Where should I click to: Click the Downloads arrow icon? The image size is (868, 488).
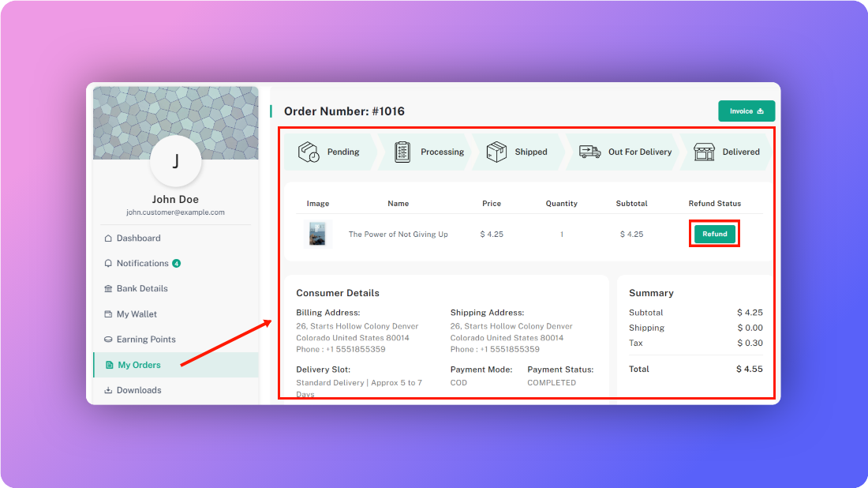pyautogui.click(x=108, y=390)
